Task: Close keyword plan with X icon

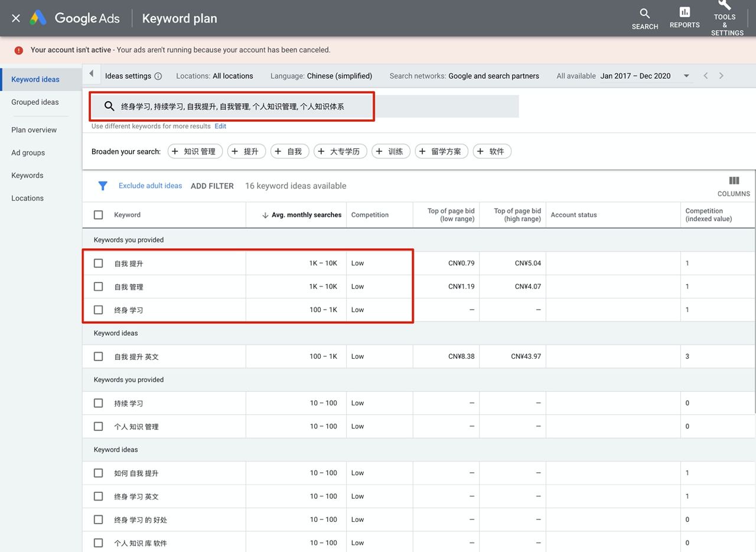Action: [x=16, y=18]
